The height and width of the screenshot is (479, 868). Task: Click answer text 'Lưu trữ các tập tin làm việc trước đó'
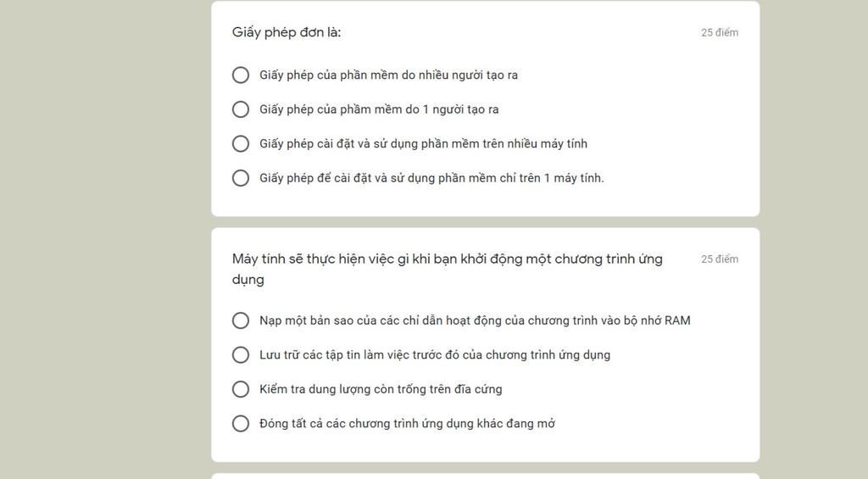click(x=435, y=354)
